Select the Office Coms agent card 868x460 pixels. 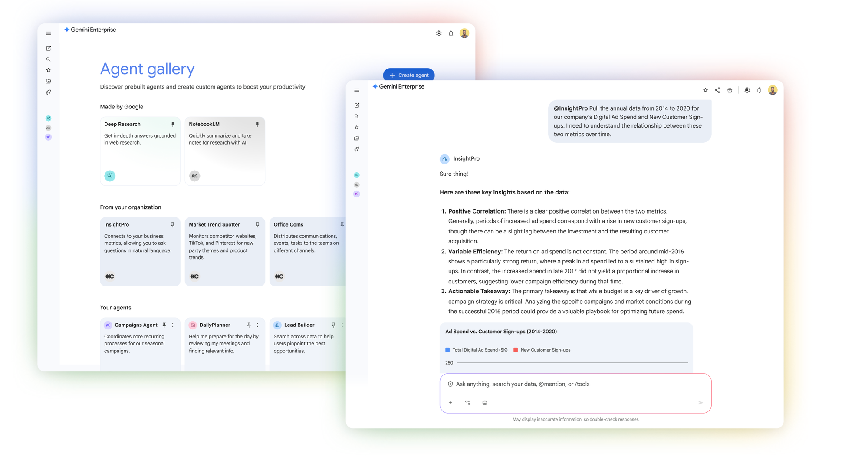307,251
